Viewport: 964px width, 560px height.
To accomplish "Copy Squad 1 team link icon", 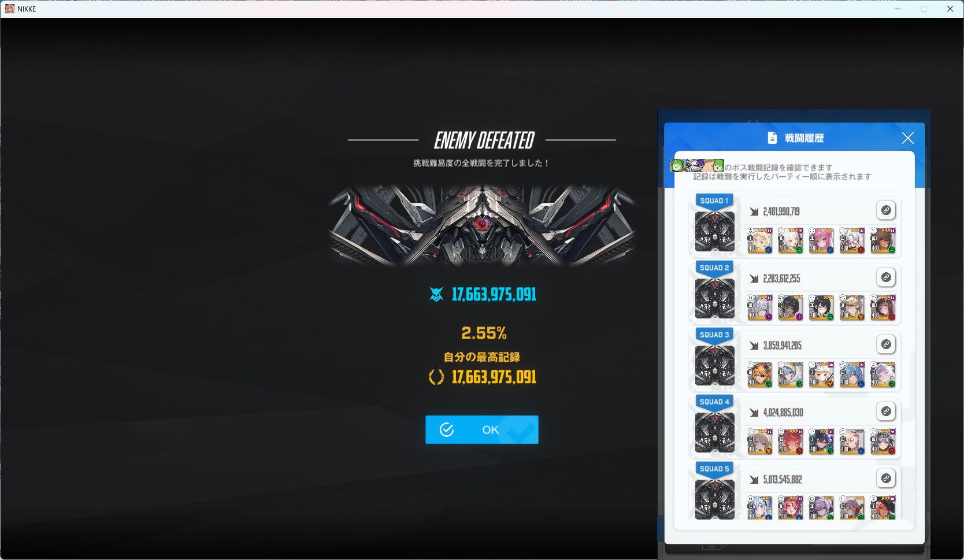I will coord(885,210).
